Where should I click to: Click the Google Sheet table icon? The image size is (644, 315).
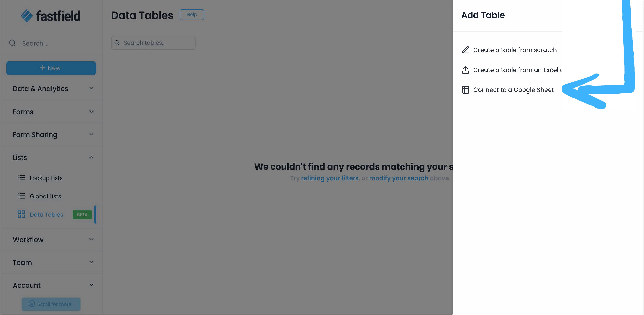465,90
